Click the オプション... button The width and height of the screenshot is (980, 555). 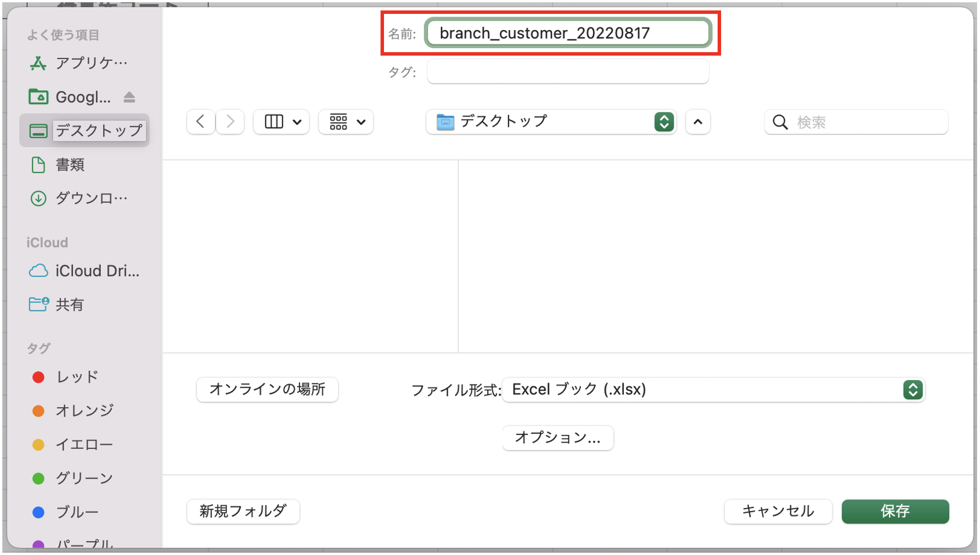(x=558, y=437)
